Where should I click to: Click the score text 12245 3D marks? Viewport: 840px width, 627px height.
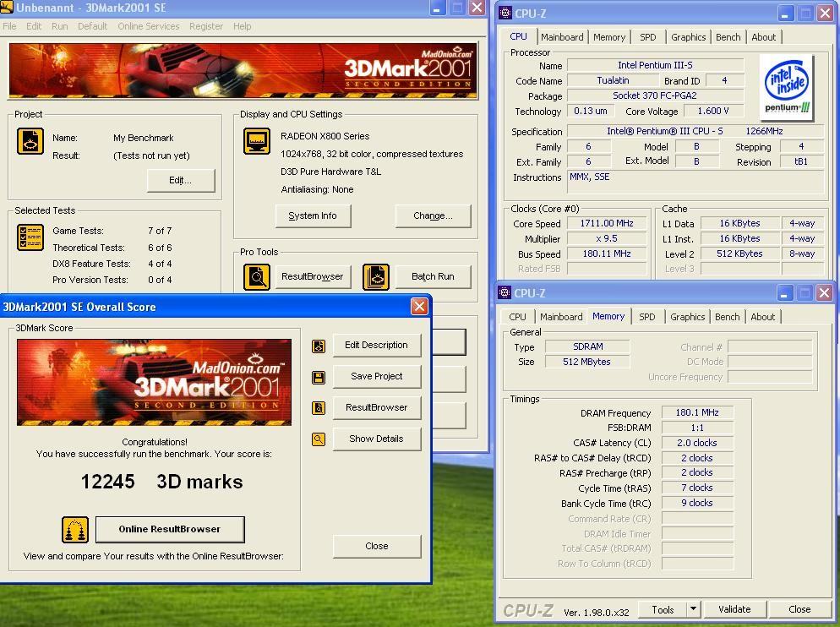click(x=161, y=482)
